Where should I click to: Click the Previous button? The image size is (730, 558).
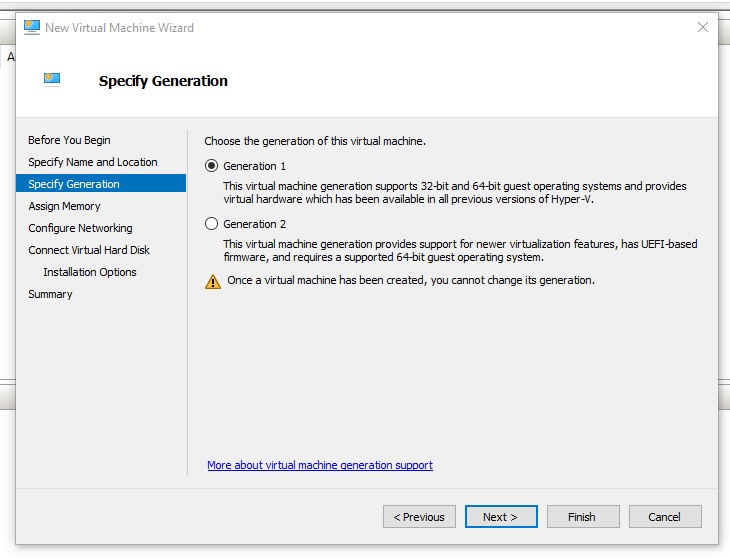[x=419, y=517]
